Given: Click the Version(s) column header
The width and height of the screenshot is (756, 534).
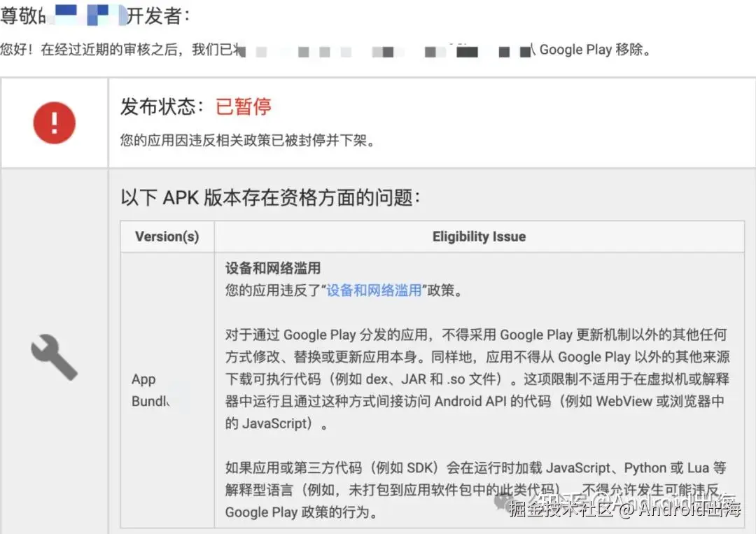Looking at the screenshot, I should pos(167,237).
